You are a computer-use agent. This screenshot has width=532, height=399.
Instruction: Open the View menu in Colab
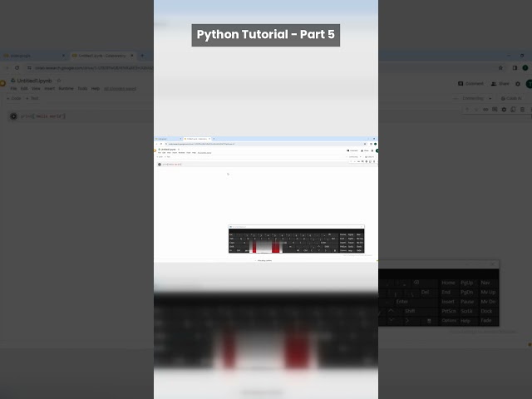(x=36, y=89)
